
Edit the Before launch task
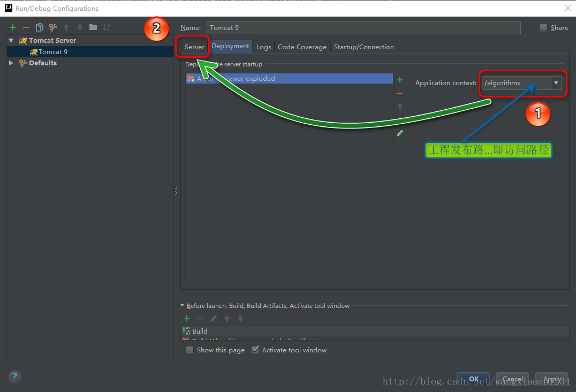pos(214,319)
